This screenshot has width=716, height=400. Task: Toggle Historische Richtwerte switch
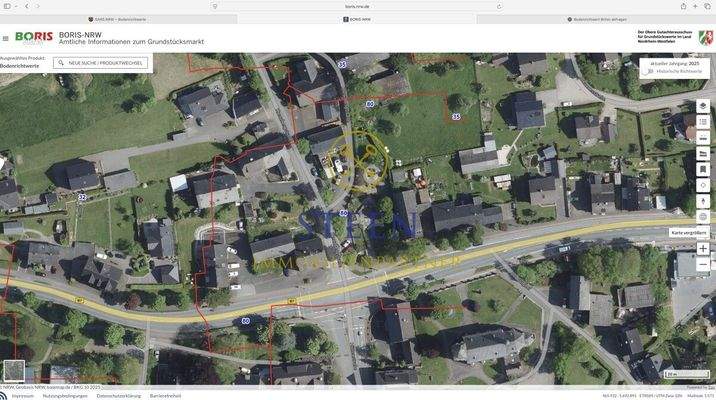(648, 71)
